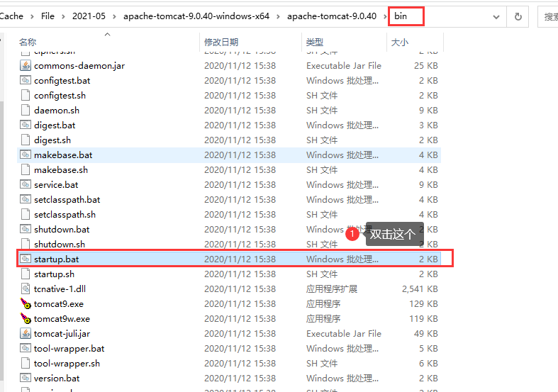
Task: Select the file name version.bat
Action: coord(57,378)
